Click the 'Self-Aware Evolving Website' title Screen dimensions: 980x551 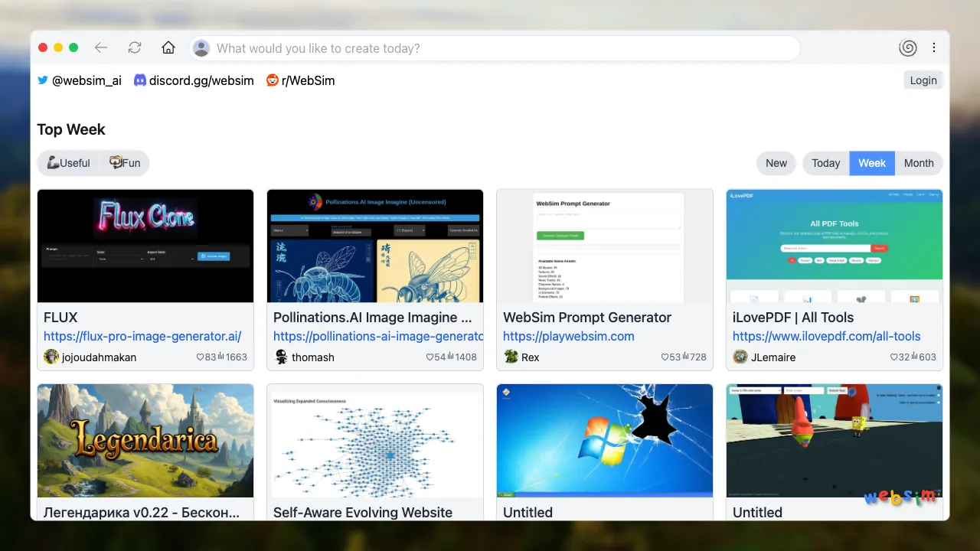[363, 512]
